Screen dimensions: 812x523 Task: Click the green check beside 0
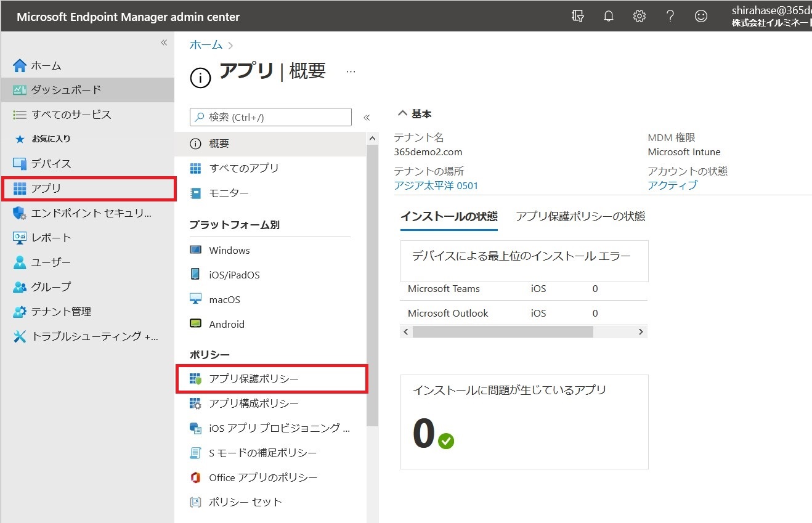446,441
